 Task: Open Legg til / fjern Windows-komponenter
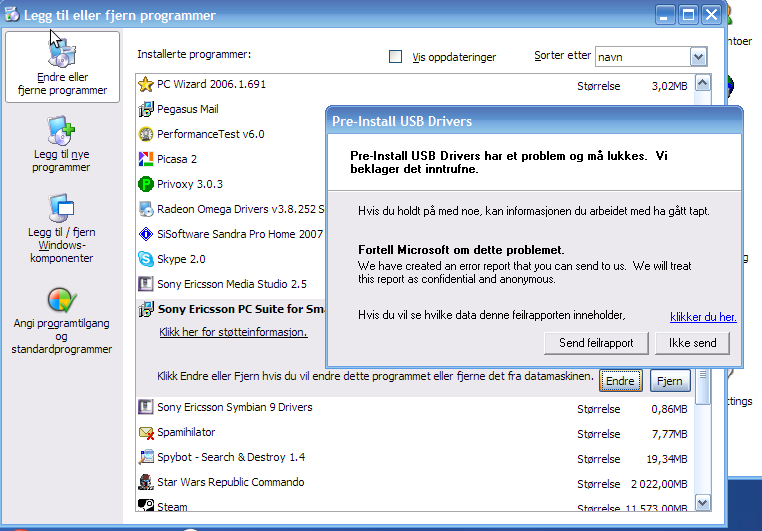[x=61, y=228]
